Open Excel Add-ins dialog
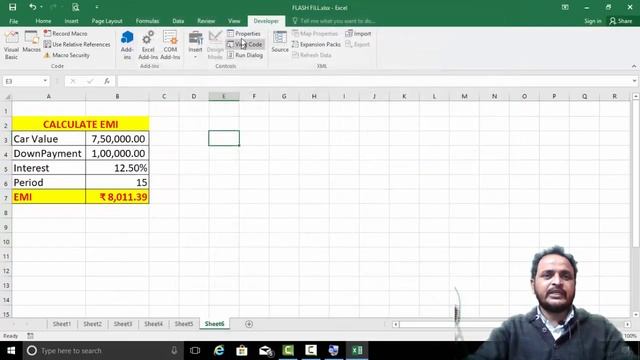The width and height of the screenshot is (640, 360). pos(148,45)
